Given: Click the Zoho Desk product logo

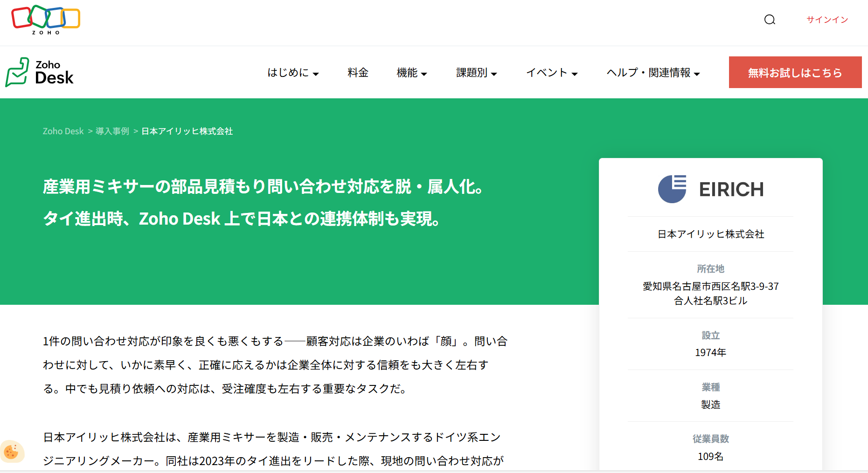Looking at the screenshot, I should tap(40, 72).
